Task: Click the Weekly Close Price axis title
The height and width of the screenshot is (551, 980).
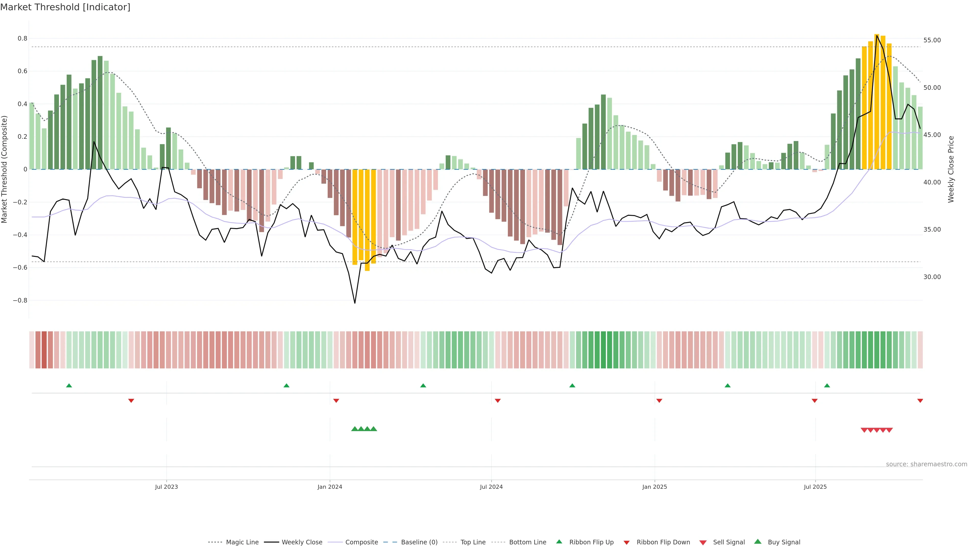Action: pos(951,169)
